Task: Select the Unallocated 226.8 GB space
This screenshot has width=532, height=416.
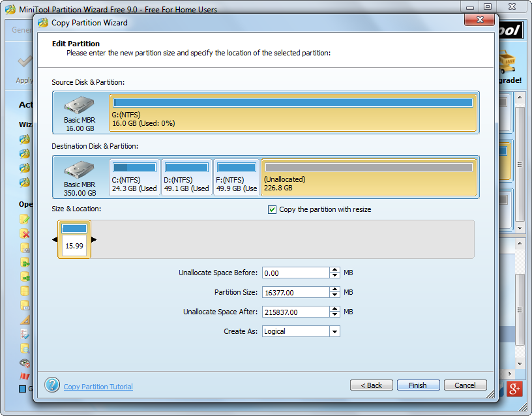Action: coord(369,177)
